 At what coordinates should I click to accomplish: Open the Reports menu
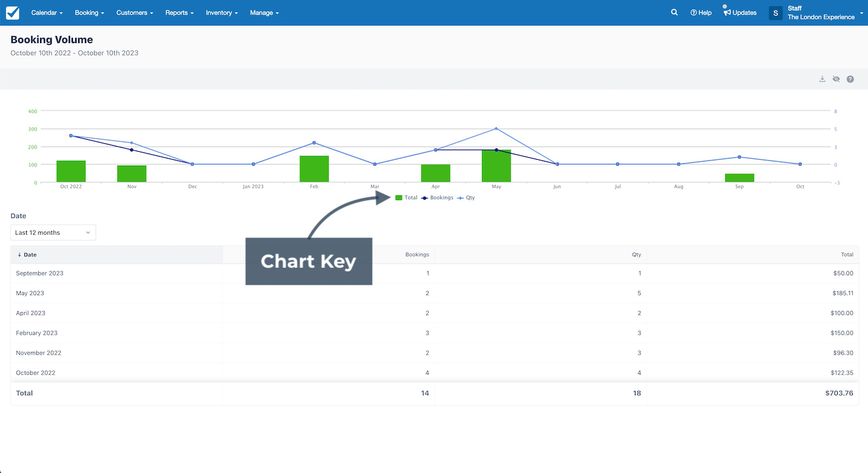point(180,13)
